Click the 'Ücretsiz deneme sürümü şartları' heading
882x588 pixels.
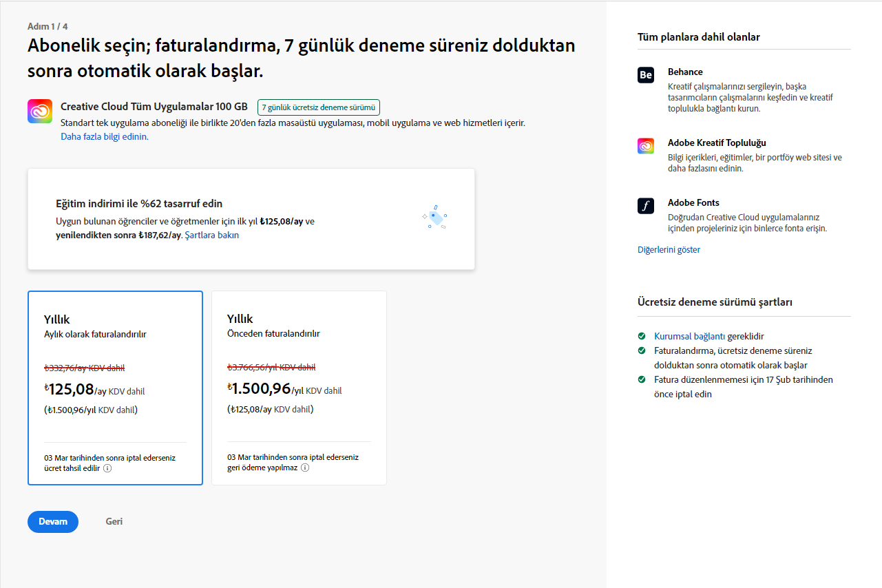715,302
